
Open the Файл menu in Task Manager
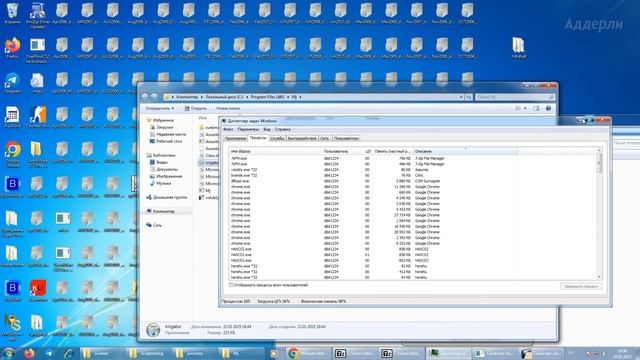[227, 129]
